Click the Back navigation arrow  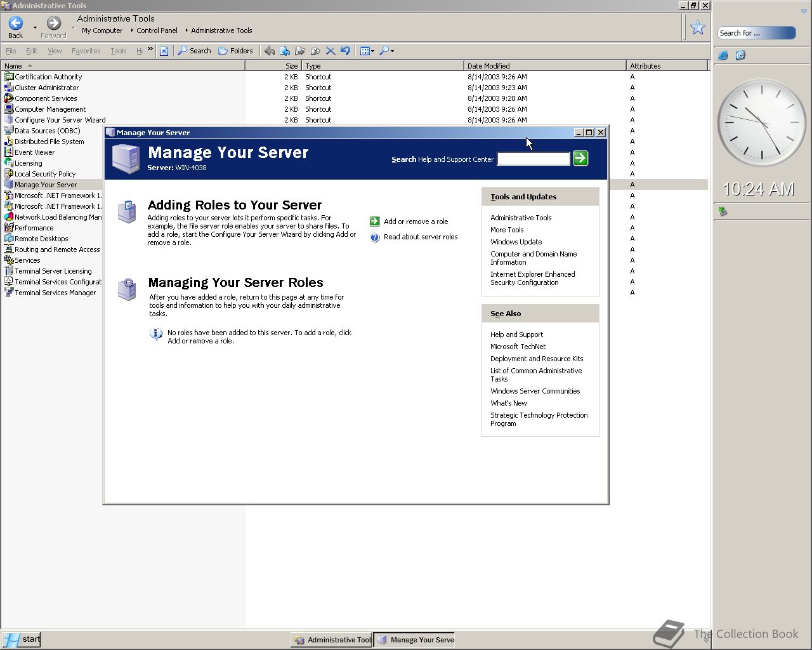coord(16,23)
